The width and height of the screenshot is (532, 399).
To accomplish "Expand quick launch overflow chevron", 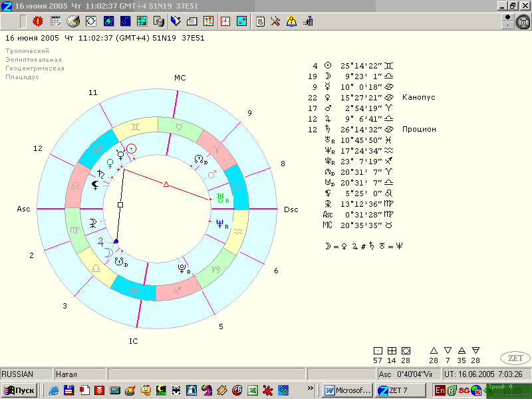I will point(310,388).
